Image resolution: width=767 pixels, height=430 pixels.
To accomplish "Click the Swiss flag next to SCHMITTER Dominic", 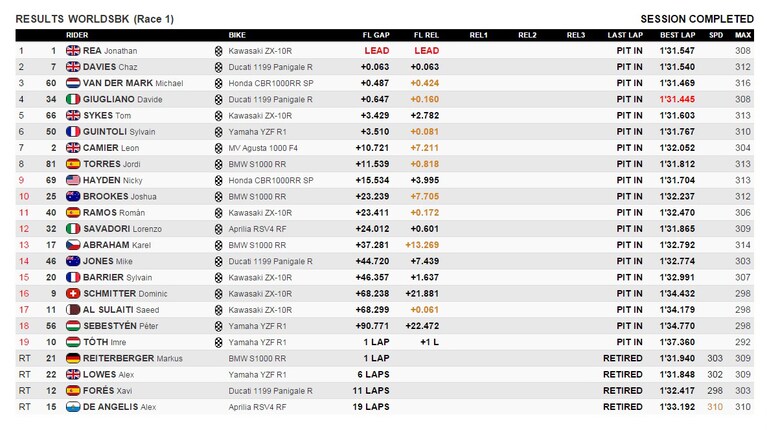I will [73, 294].
